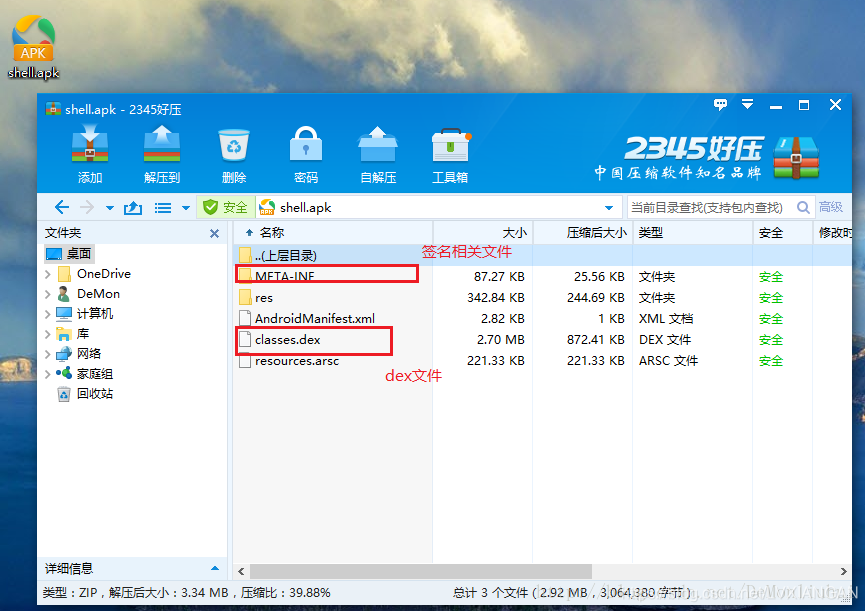Click the 自解压 self-extract icon
The image size is (868, 612).
(x=378, y=147)
